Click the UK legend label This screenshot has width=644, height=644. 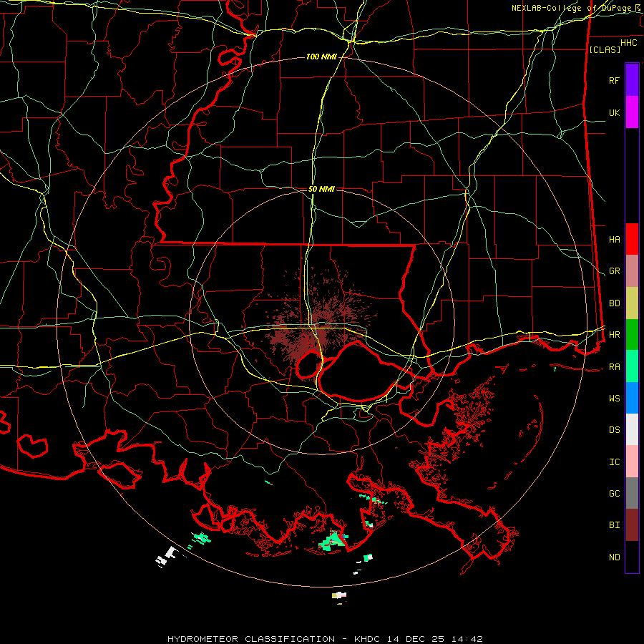tap(614, 112)
